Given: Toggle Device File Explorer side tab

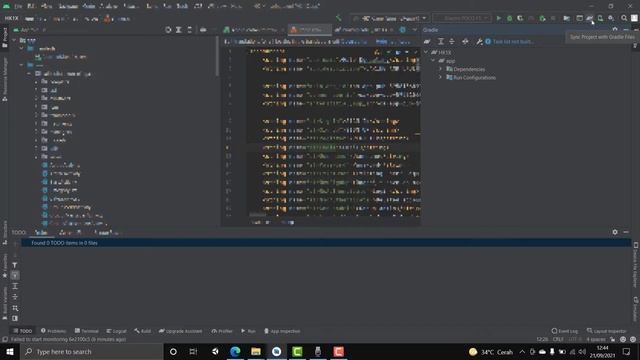Looking at the screenshot, I should tap(636, 265).
